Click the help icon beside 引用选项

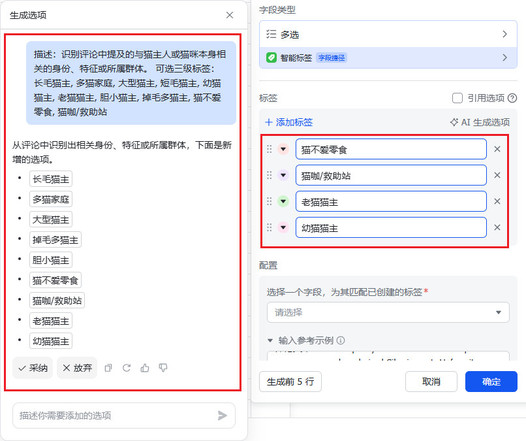coord(512,98)
